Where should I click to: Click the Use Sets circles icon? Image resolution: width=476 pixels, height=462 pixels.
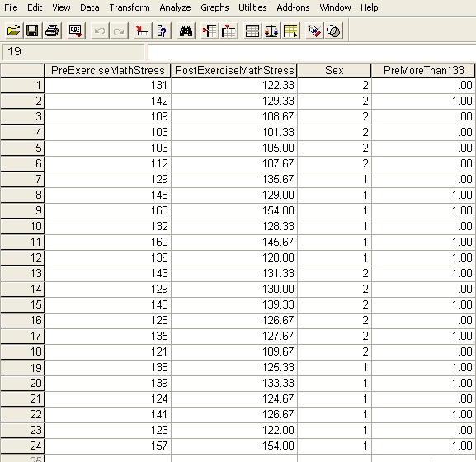point(333,31)
